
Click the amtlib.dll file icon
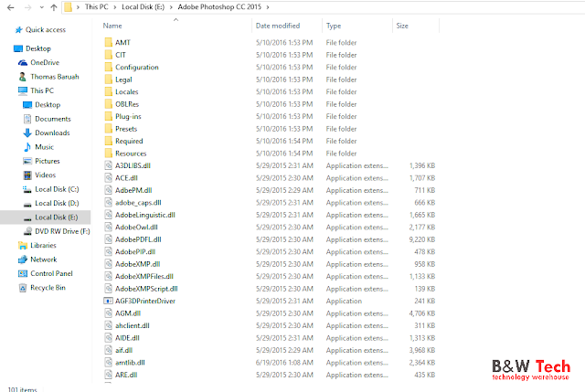click(x=108, y=362)
